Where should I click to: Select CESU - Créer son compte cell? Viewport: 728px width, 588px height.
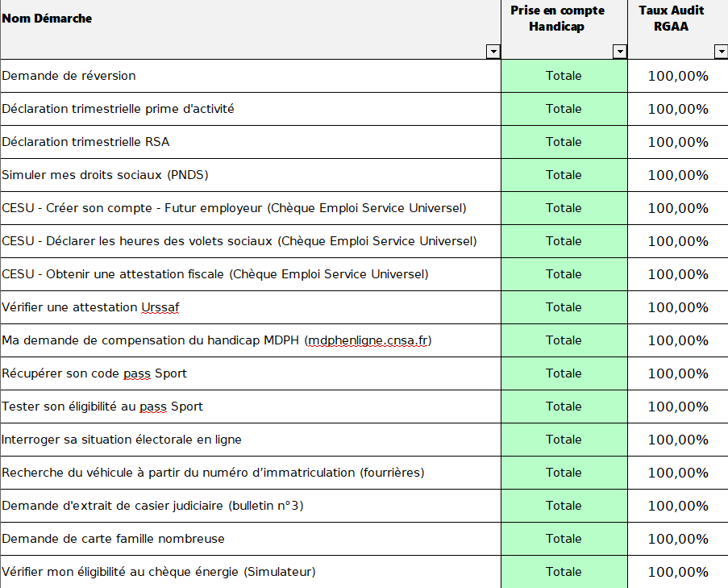[234, 208]
